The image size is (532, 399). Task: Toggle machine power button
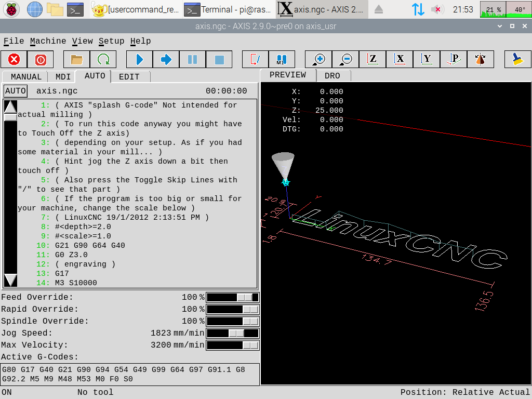tap(41, 59)
